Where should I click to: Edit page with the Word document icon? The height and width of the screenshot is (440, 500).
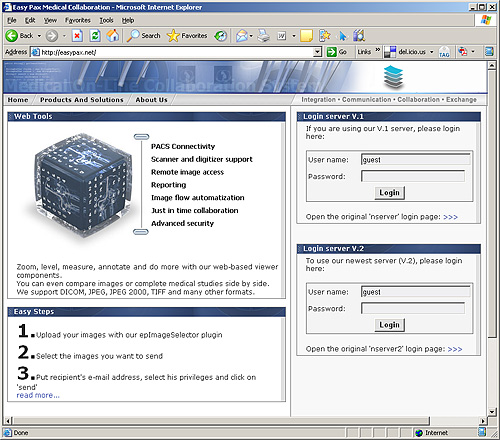282,36
